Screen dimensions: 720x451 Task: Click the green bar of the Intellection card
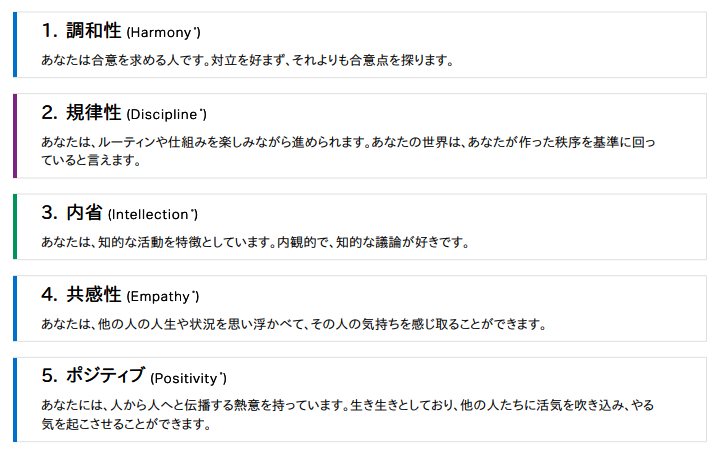[x=15, y=226]
